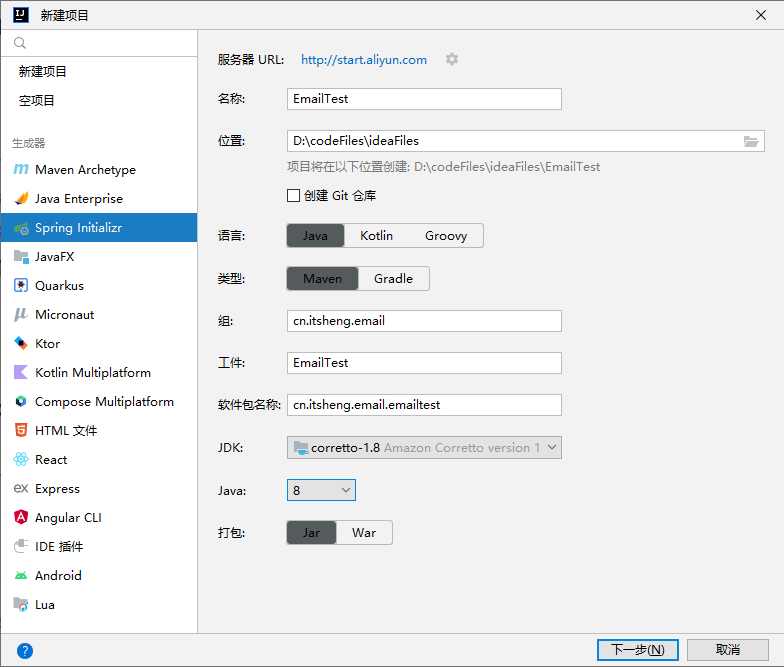
Task: Open the JDK corretto-1.8 dropdown
Action: [424, 448]
